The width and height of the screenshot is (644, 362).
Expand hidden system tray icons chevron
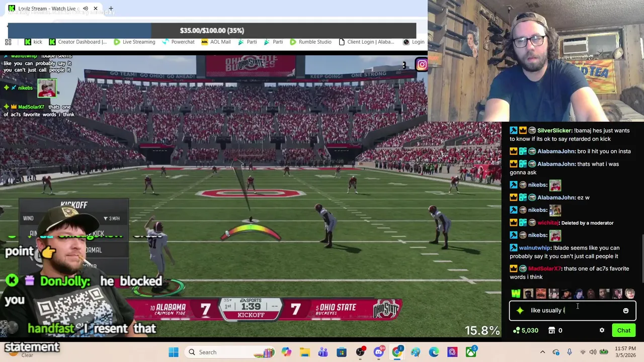pos(542,352)
